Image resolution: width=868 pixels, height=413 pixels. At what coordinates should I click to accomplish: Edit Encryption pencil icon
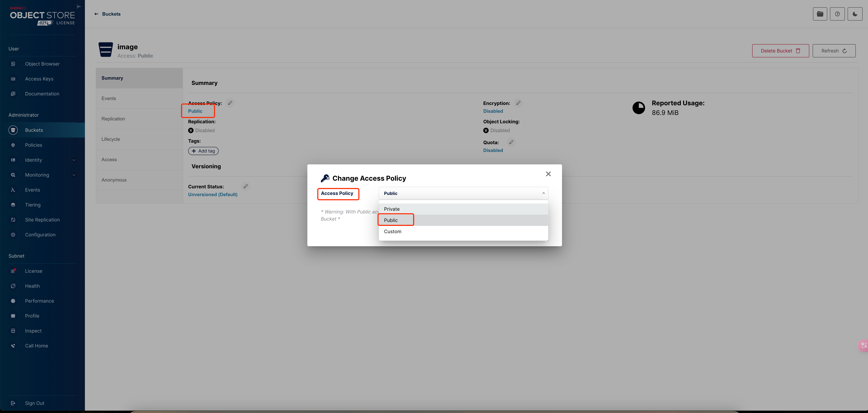click(518, 103)
